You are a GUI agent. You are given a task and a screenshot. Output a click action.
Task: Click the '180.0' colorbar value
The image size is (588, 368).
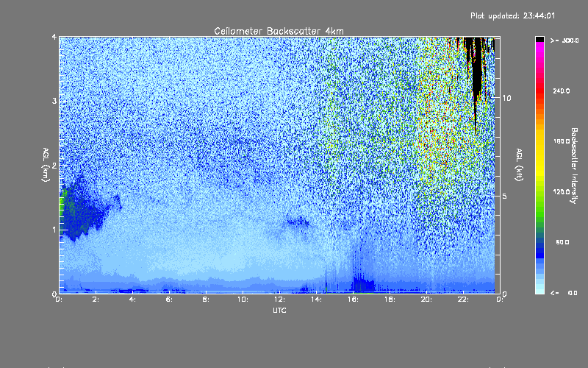pyautogui.click(x=562, y=141)
